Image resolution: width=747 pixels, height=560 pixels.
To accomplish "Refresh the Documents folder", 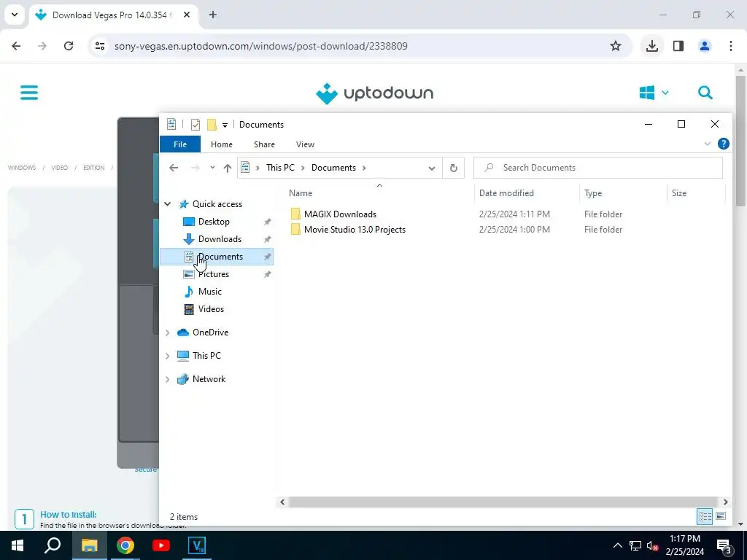I will click(x=454, y=168).
